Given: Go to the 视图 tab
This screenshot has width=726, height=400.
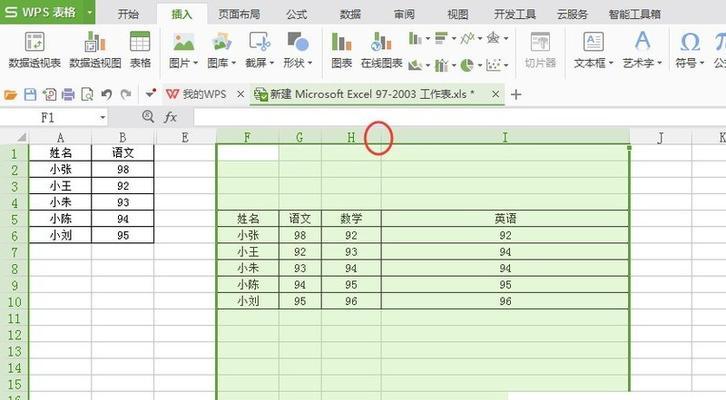Looking at the screenshot, I should (458, 14).
